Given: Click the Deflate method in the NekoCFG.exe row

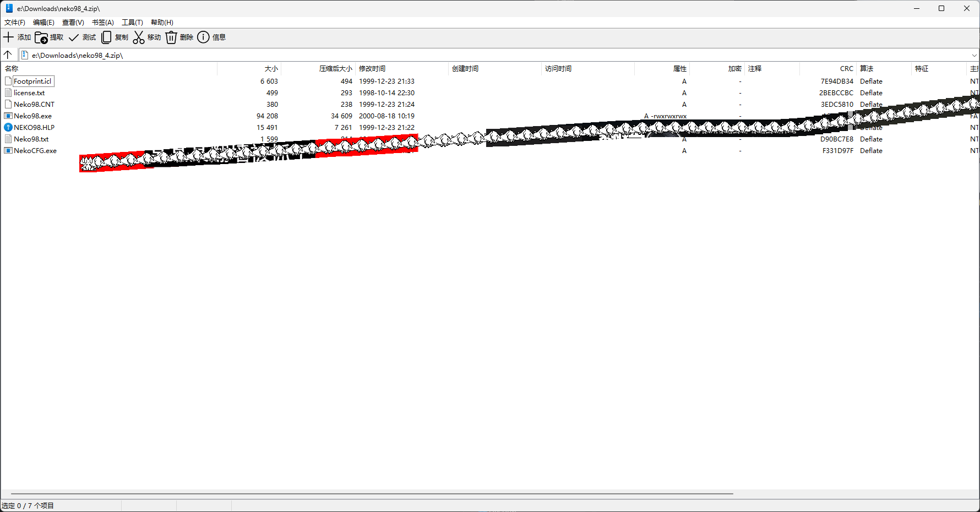Looking at the screenshot, I should tap(871, 151).
